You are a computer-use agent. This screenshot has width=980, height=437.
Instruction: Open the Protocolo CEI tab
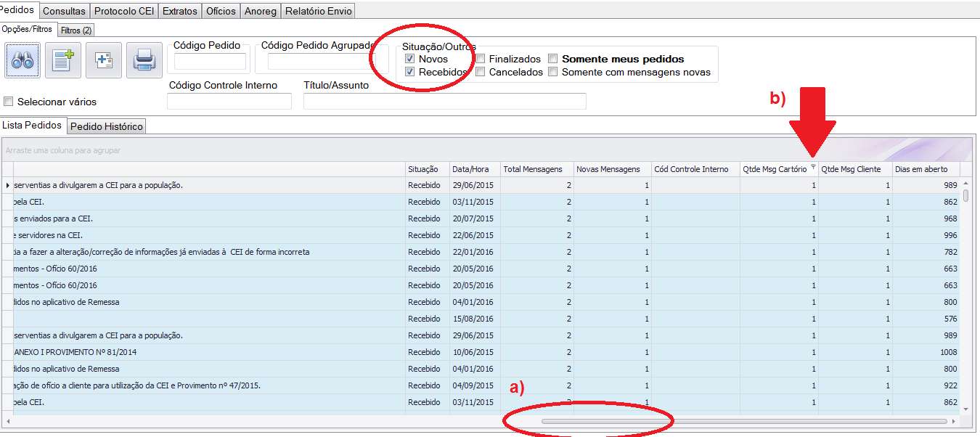pos(124,11)
